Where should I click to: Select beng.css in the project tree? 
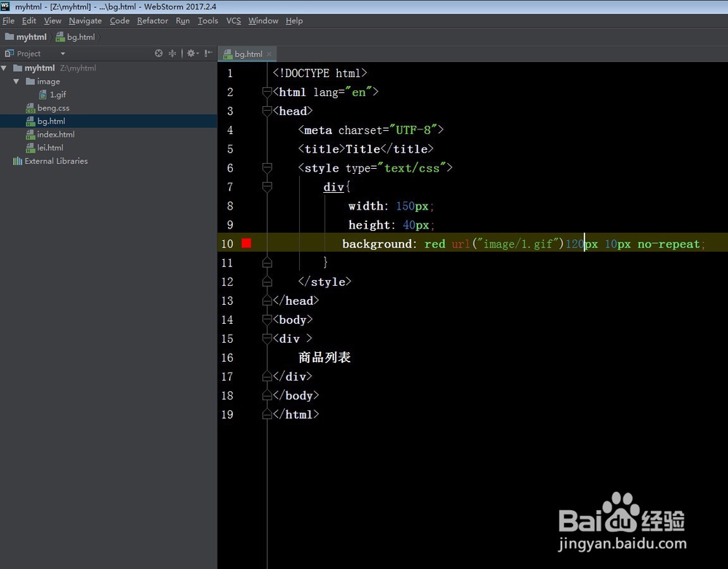(x=53, y=108)
